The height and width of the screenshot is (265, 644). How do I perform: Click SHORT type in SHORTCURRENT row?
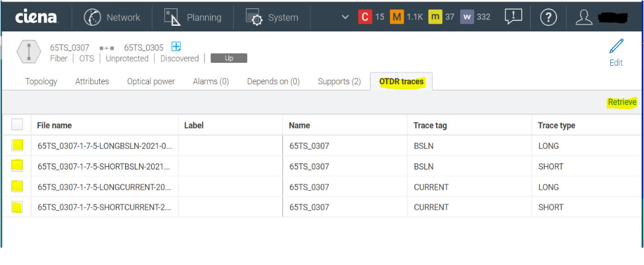pos(551,207)
